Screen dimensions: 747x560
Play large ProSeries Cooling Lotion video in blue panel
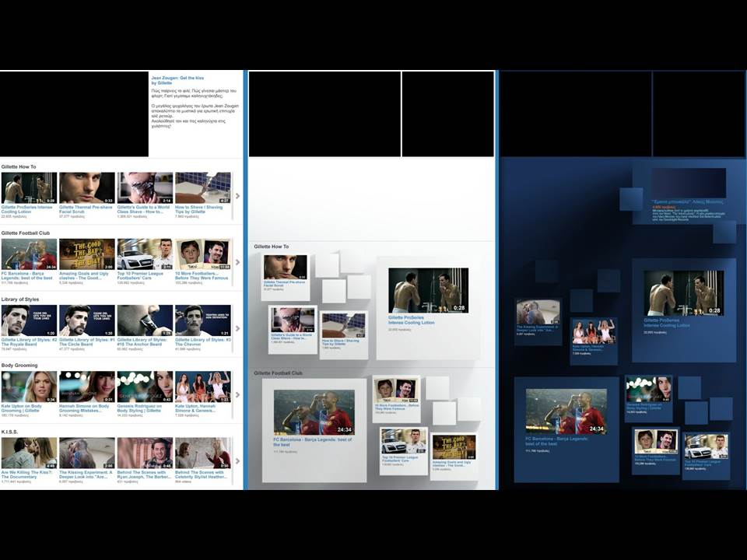click(684, 293)
